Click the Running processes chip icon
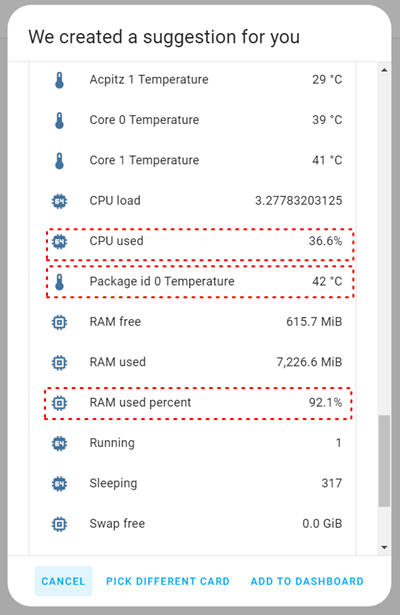400x615 pixels. coord(59,443)
